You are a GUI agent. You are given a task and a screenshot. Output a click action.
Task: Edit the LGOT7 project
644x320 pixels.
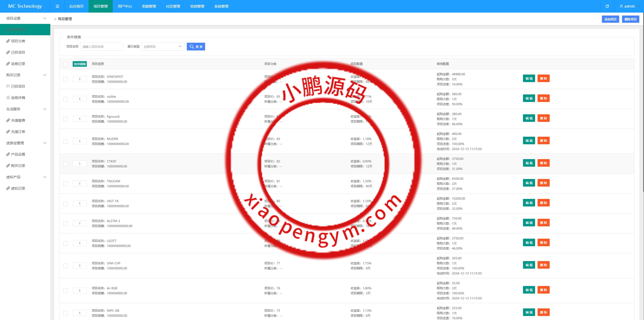(529, 242)
